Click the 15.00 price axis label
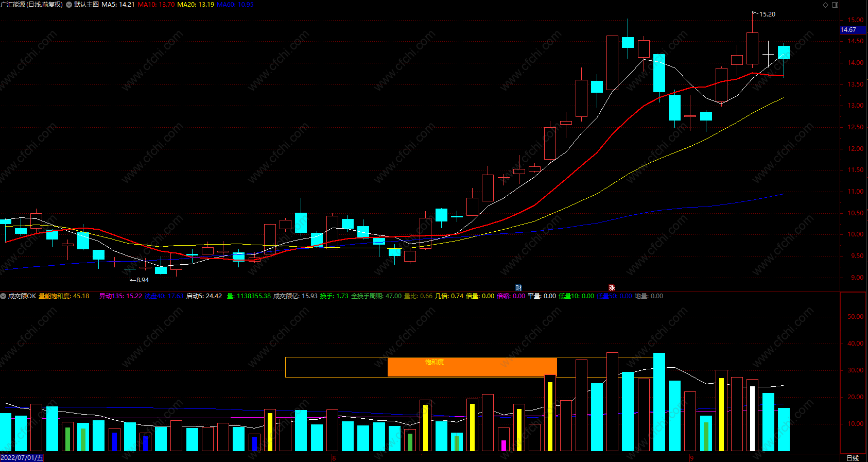 pos(856,20)
